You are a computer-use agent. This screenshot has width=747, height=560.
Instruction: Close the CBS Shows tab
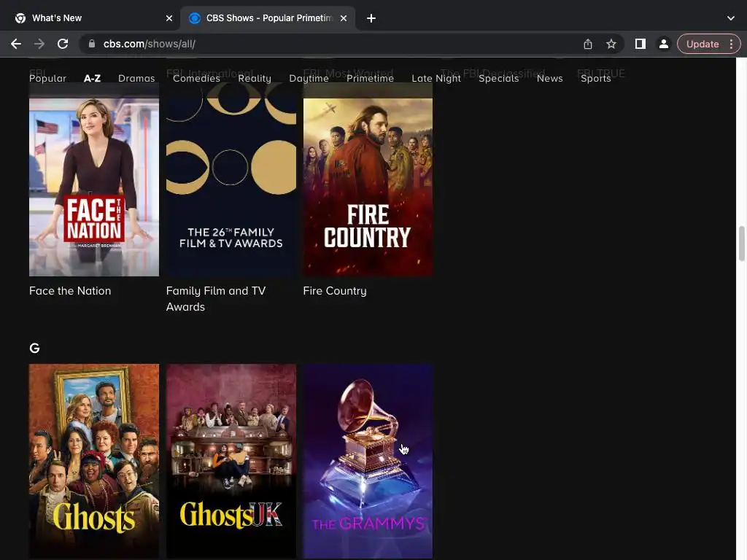(344, 18)
